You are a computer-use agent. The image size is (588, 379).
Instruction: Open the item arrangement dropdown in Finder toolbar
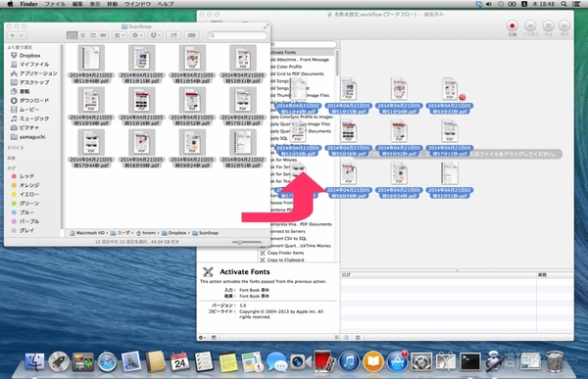(x=120, y=35)
